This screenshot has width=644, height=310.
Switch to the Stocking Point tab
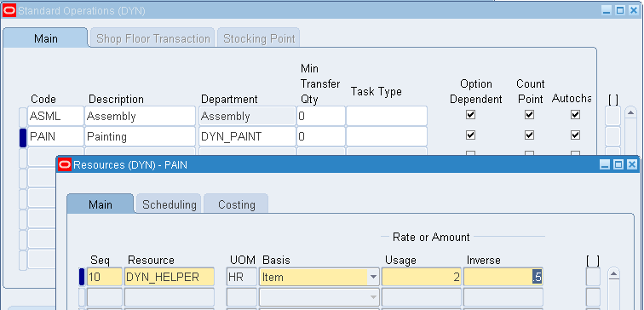pos(259,38)
